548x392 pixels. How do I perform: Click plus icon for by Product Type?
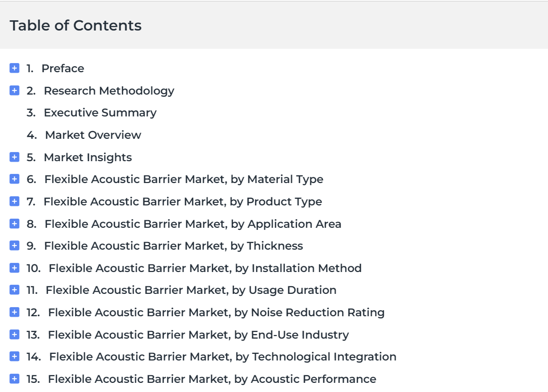pos(14,201)
